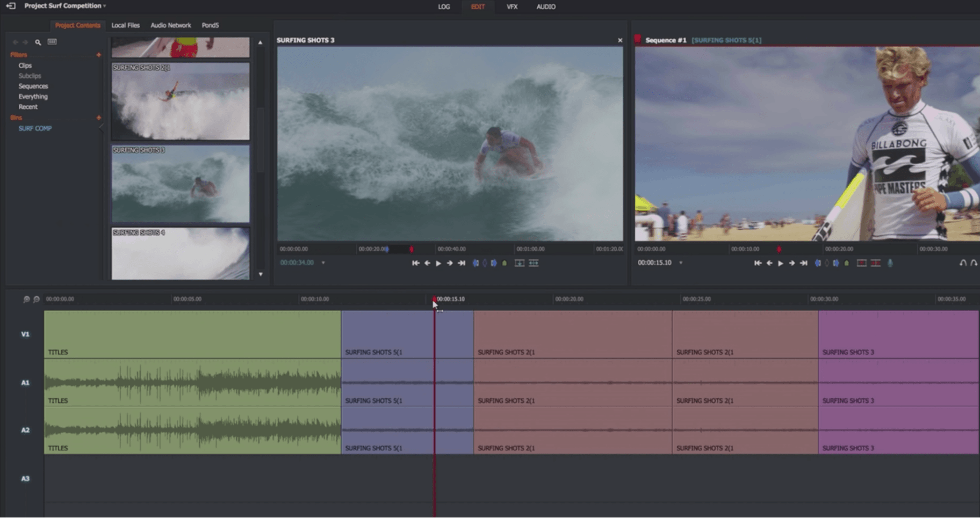Screen dimensions: 980x518
Task: Toggle the A3 audio track
Action: (25, 479)
